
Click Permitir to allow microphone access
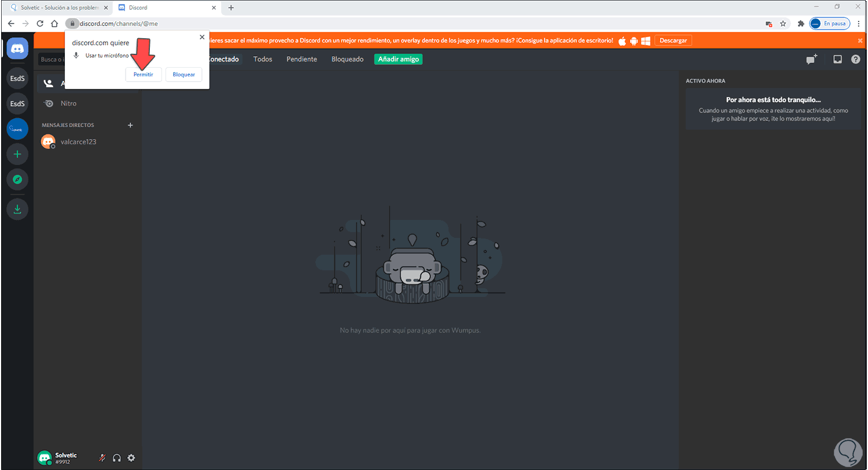pos(144,75)
